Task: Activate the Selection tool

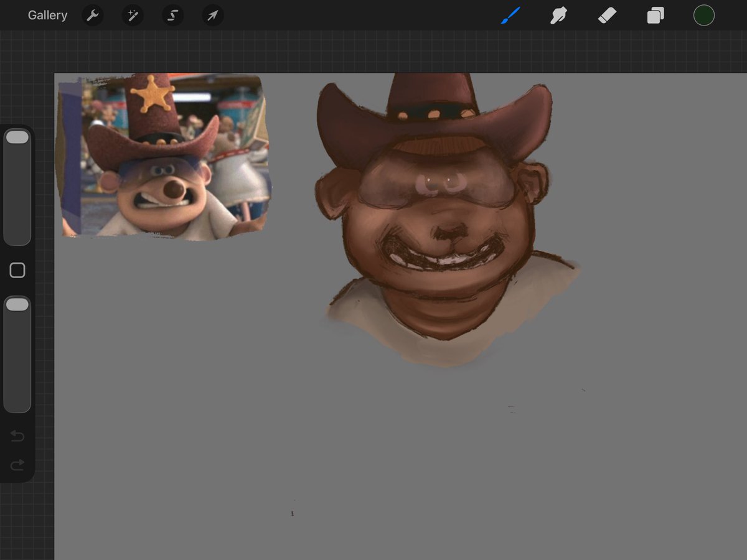Action: point(173,16)
